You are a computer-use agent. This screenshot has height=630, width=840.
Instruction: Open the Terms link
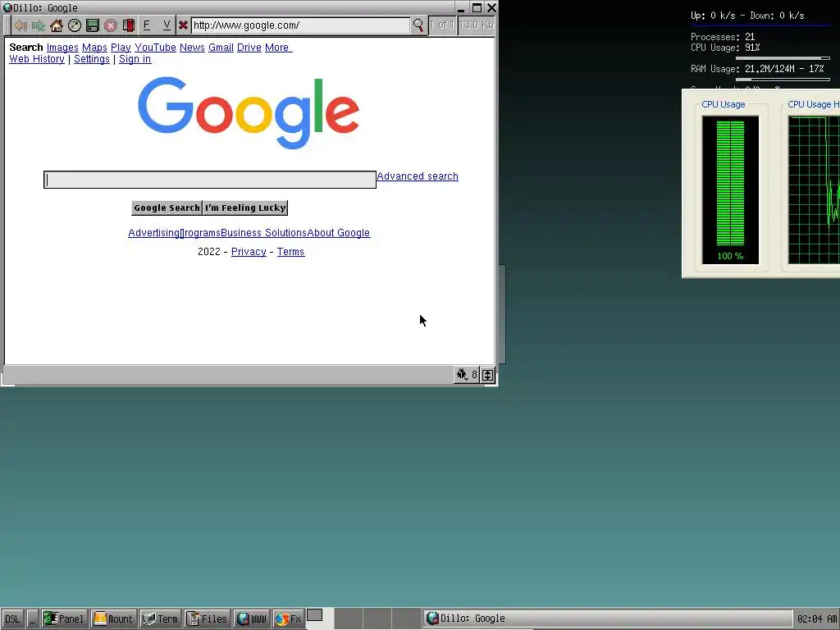290,252
